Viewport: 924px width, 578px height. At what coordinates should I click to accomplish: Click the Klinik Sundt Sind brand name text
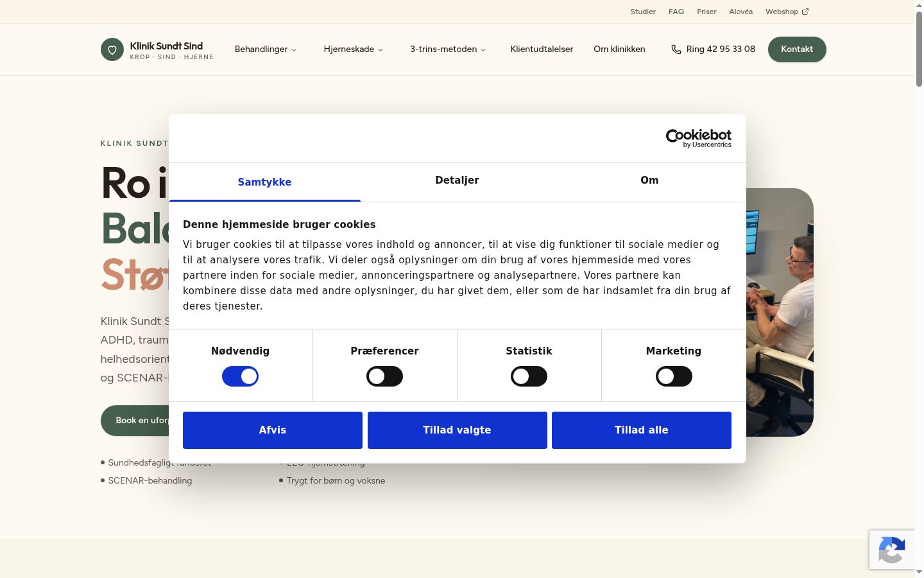[166, 46]
